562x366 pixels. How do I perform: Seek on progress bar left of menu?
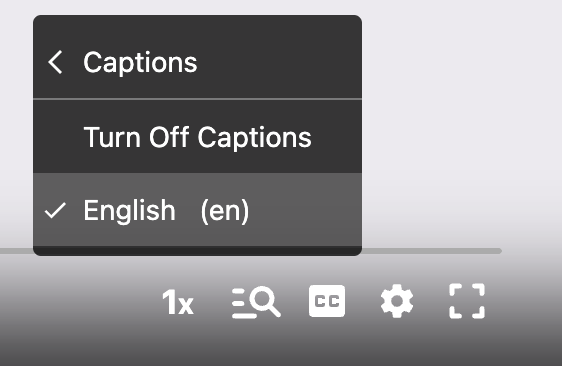(x=16, y=251)
